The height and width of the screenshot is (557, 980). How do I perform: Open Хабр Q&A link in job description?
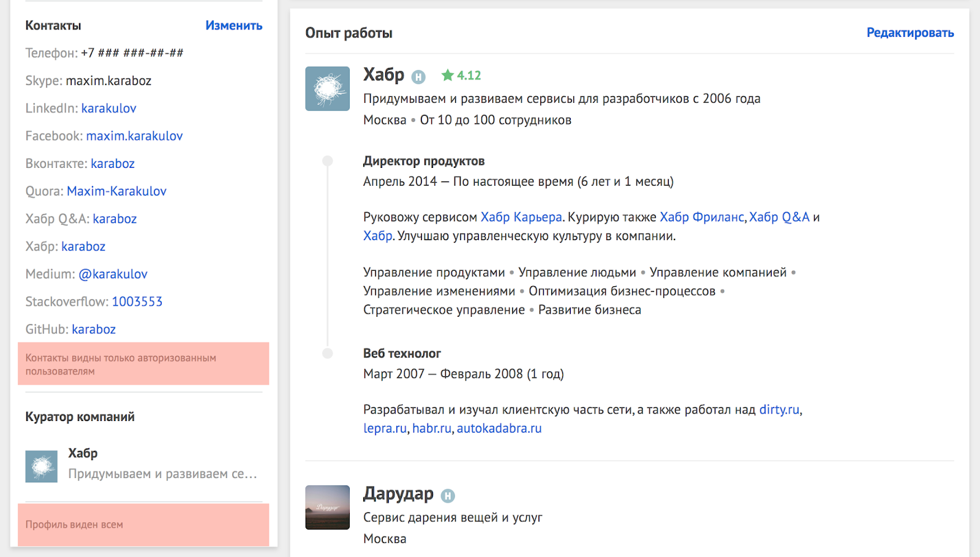(780, 217)
